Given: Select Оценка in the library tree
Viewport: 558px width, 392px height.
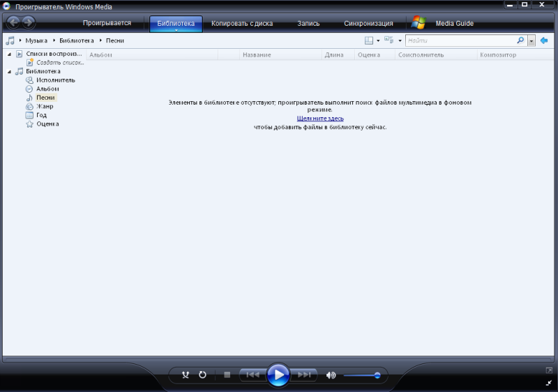Looking at the screenshot, I should [x=47, y=123].
